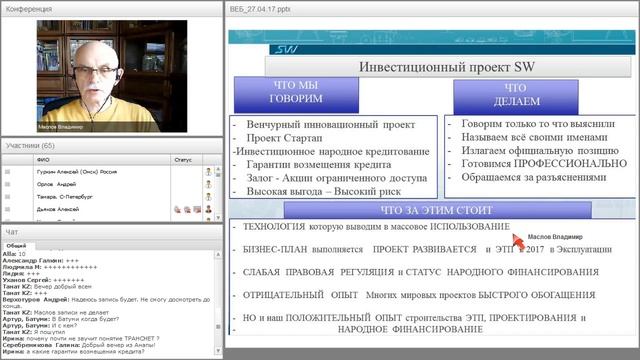Image resolution: width=640 pixels, height=360 pixels.
Task: Click Танат KZ's message Я пошутил
Action: [33, 332]
